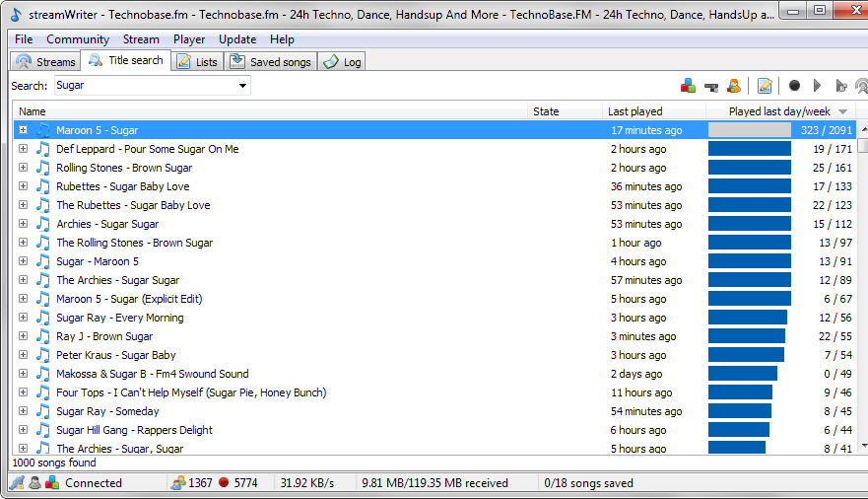Screen dimensions: 868x499
Task: Click the play triangle in toolbar
Action: click(817, 85)
